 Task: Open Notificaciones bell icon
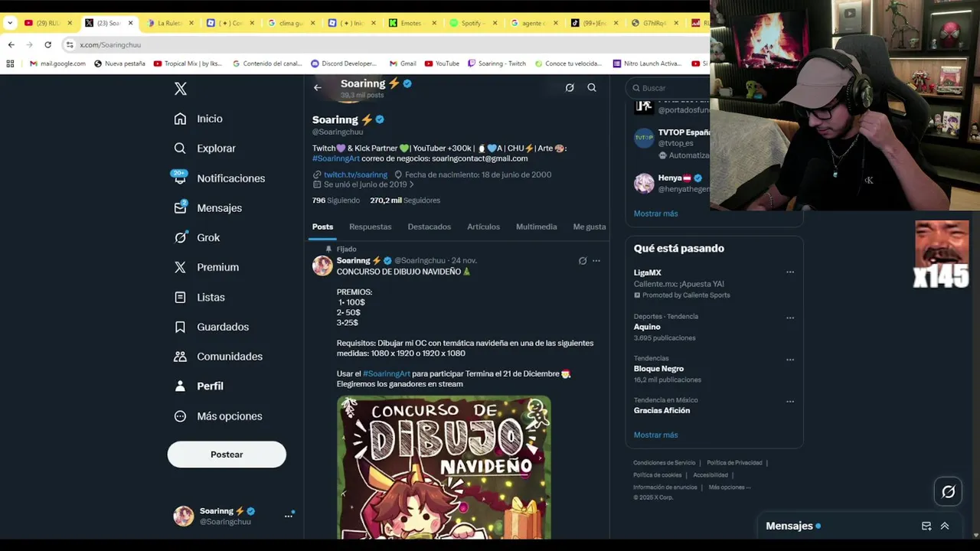(x=180, y=178)
